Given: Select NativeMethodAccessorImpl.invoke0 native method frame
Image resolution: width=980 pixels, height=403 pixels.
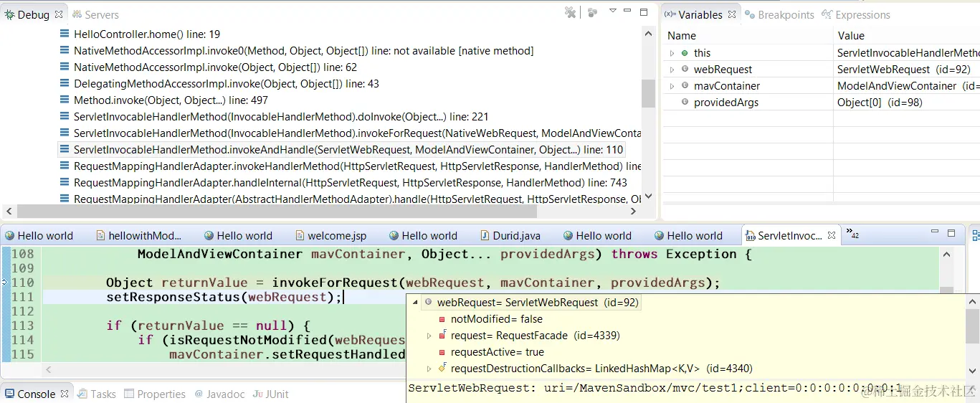Looking at the screenshot, I should [x=303, y=51].
